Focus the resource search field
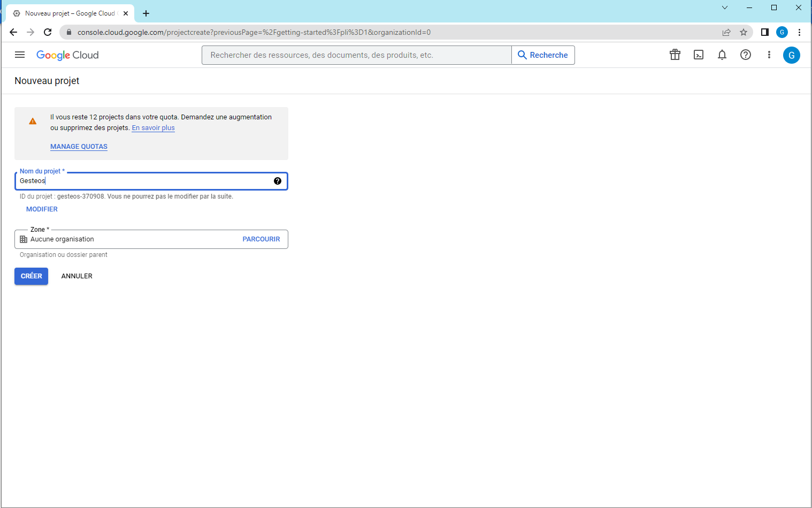The width and height of the screenshot is (812, 508). (356, 55)
